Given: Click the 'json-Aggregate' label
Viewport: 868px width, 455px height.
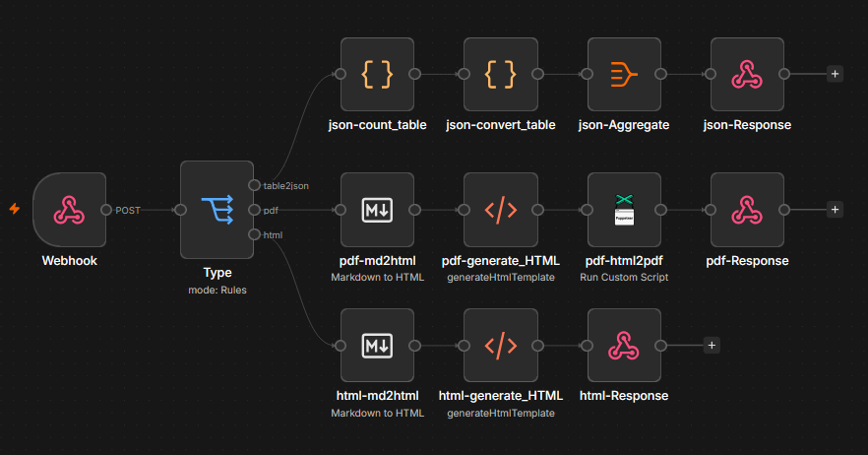Looking at the screenshot, I should pyautogui.click(x=624, y=125).
